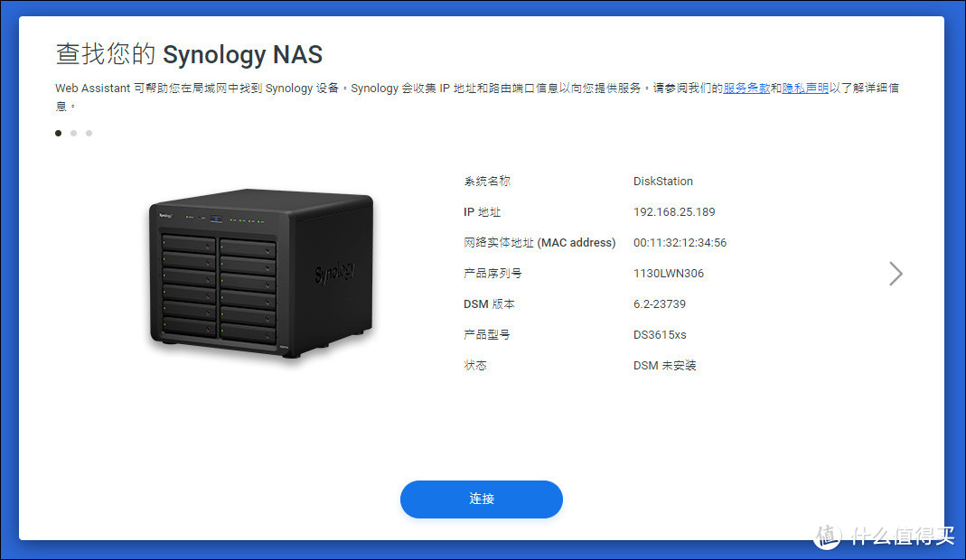Click the 连接 connect button

(x=481, y=499)
